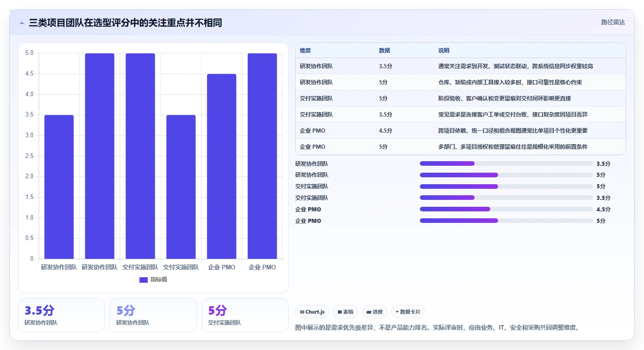
Task: Click the 4.5 tick on the chart y-axis
Action: [29, 74]
